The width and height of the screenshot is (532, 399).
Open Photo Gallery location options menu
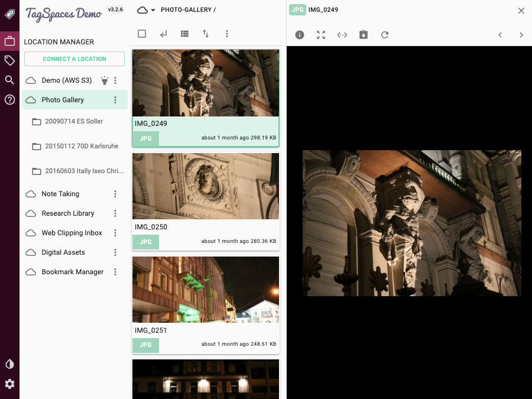[x=115, y=100]
